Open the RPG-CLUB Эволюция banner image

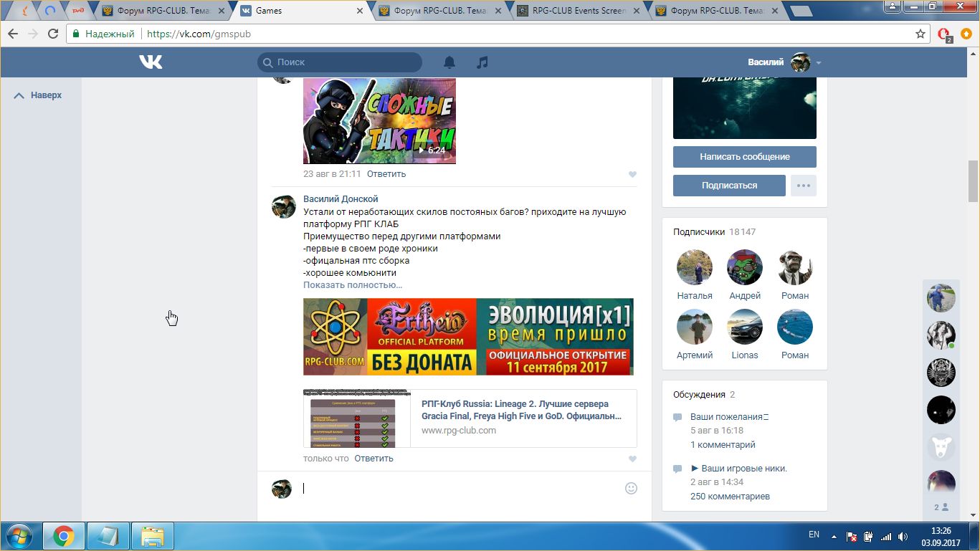468,337
